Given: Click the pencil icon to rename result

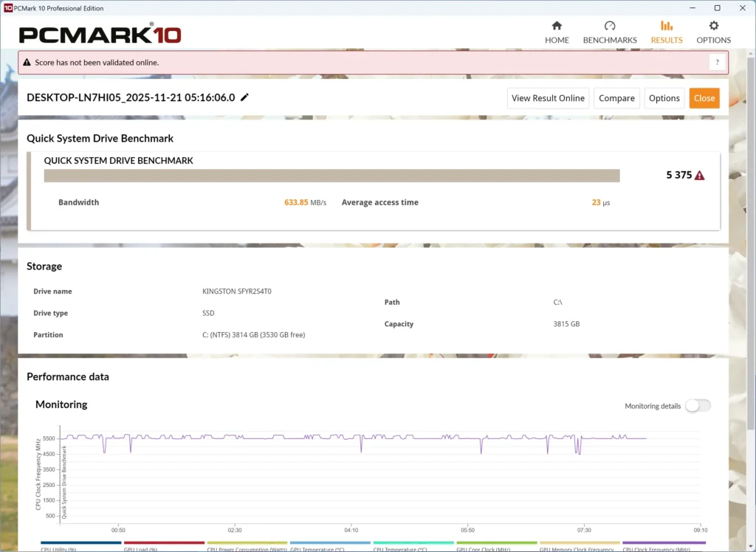Looking at the screenshot, I should (x=245, y=97).
